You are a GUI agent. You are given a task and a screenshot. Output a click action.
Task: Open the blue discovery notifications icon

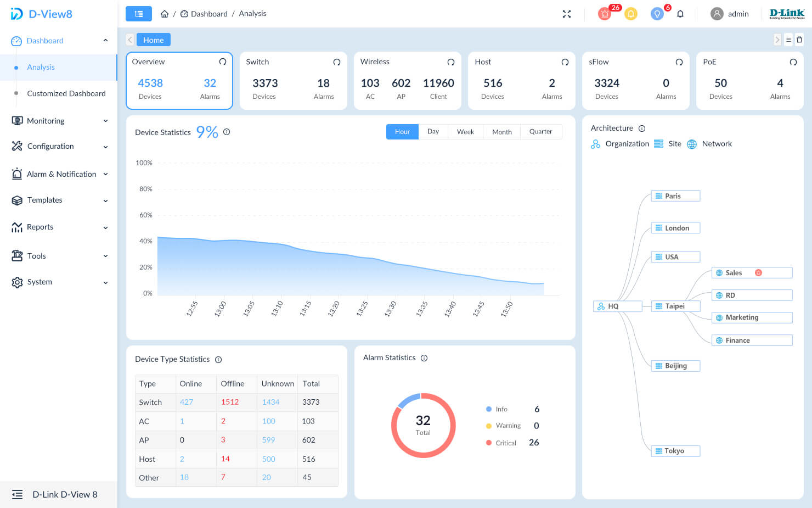[657, 13]
